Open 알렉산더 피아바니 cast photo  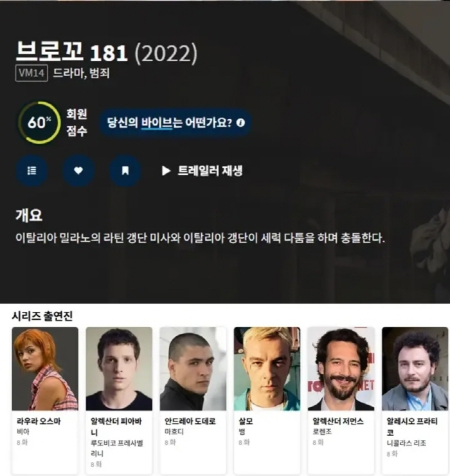(119, 369)
